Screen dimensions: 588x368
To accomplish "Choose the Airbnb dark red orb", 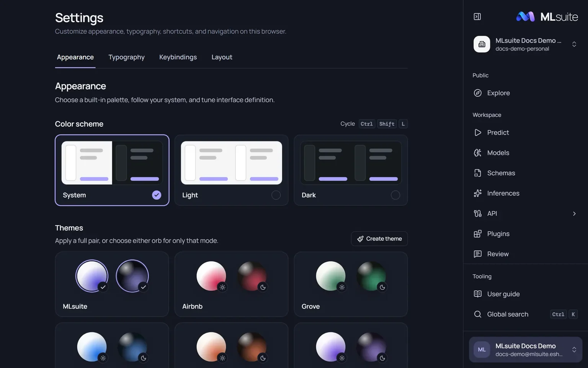I will point(252,276).
